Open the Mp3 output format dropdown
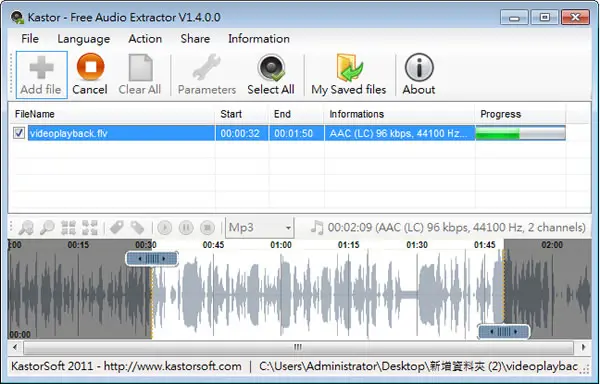Image resolution: width=600 pixels, height=384 pixels. point(260,228)
